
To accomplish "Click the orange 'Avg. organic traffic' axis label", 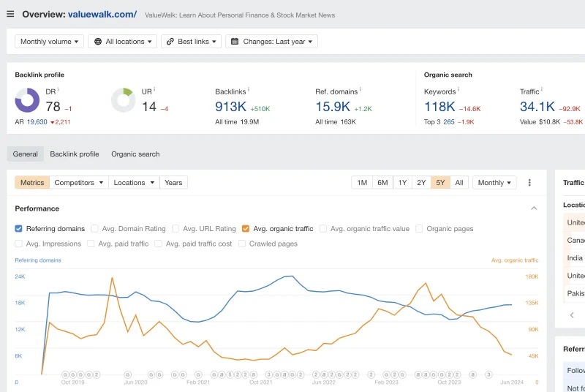I will (x=515, y=260).
